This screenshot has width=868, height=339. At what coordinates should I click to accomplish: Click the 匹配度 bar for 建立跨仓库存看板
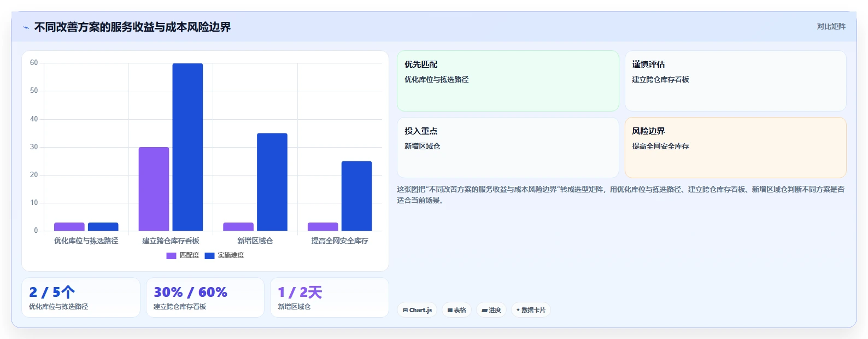tap(154, 189)
